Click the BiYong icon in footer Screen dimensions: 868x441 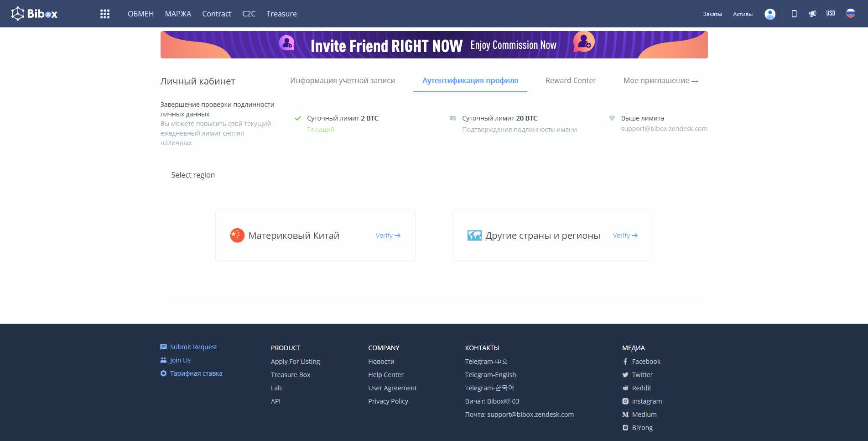(625, 428)
